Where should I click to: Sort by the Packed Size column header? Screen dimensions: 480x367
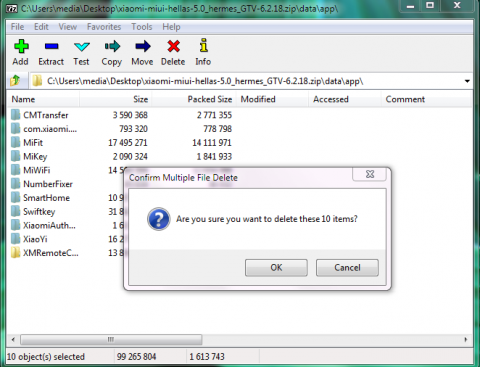[209, 99]
